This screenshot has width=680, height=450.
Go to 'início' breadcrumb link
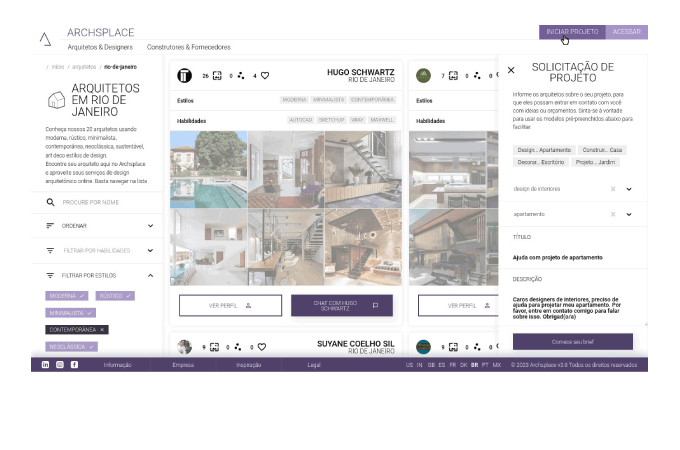[58, 67]
